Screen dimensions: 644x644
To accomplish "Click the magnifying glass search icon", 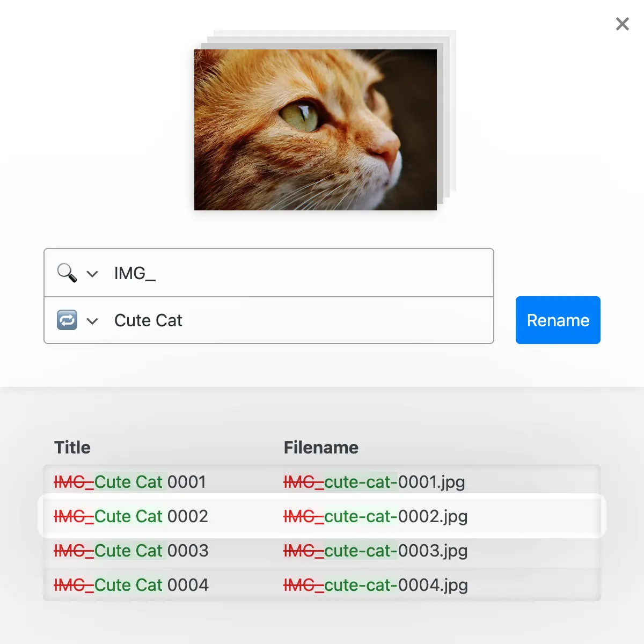I will (x=67, y=273).
